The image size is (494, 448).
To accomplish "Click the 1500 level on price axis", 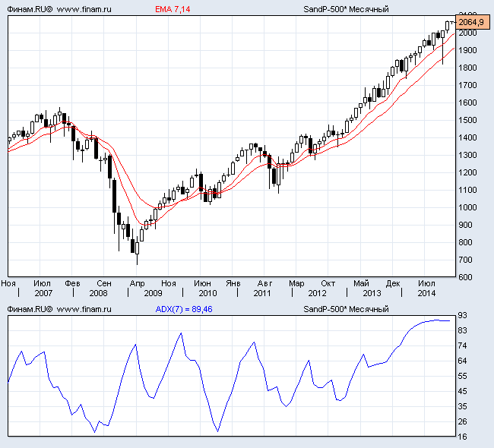I will [x=467, y=121].
